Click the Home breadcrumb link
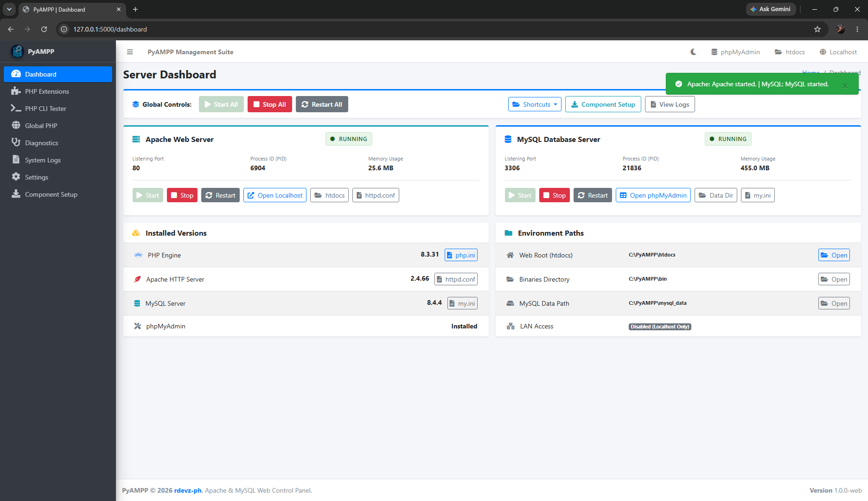Image resolution: width=868 pixels, height=501 pixels. coord(811,72)
